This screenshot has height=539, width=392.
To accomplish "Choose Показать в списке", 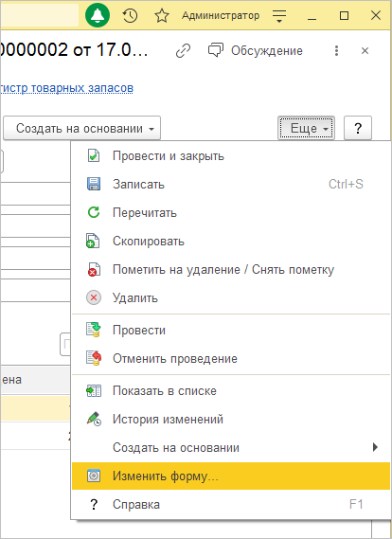I will 231,391.
